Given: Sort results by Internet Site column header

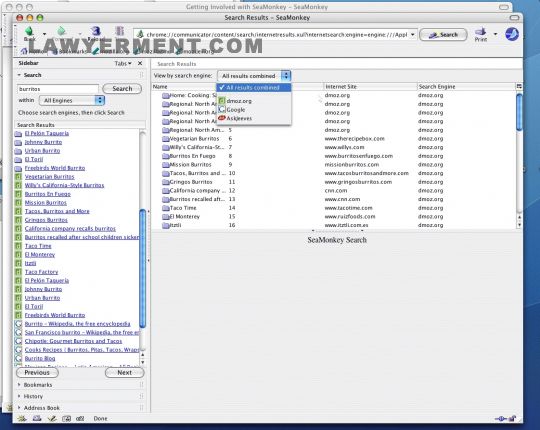Looking at the screenshot, I should pyautogui.click(x=370, y=86).
